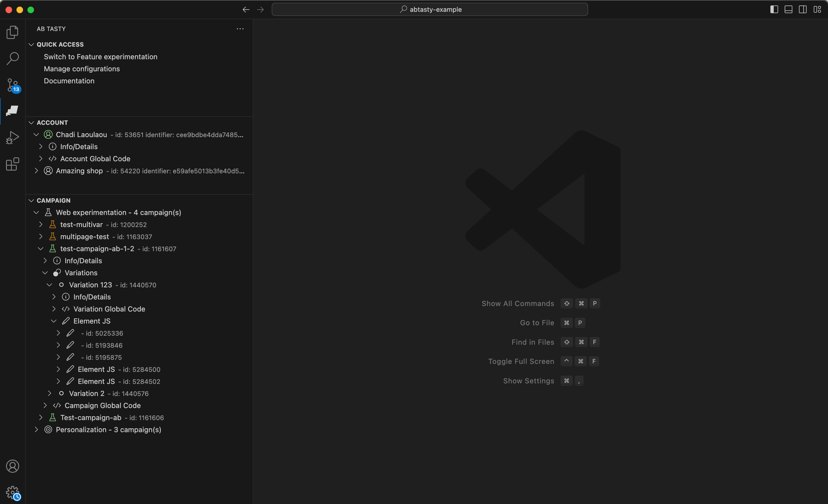This screenshot has width=828, height=504.
Task: Open the Accounts icon in activity bar
Action: point(12,466)
